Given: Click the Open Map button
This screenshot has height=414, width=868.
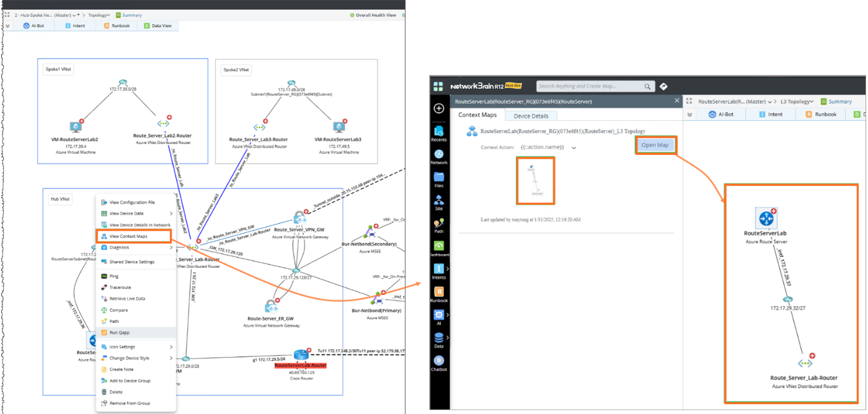Looking at the screenshot, I should pyautogui.click(x=655, y=145).
